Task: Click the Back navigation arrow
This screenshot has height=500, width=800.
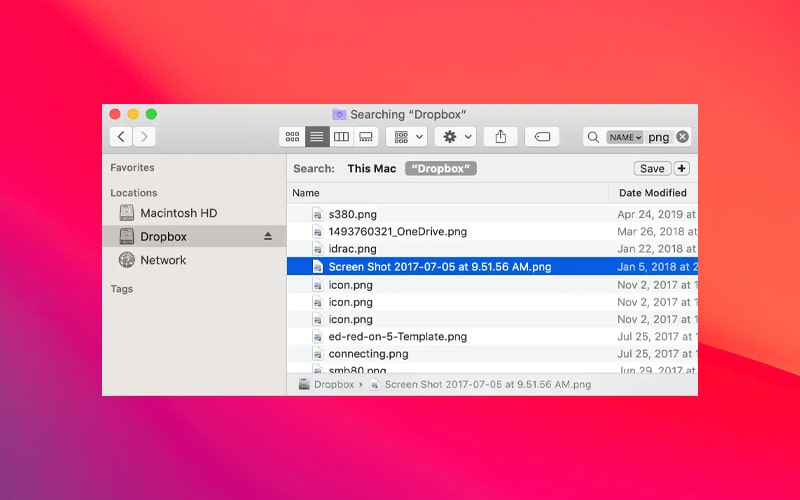Action: [121, 137]
